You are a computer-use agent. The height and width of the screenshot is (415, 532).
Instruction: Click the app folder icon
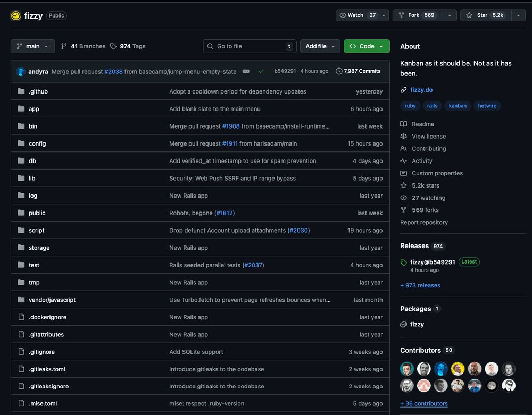[x=21, y=108]
